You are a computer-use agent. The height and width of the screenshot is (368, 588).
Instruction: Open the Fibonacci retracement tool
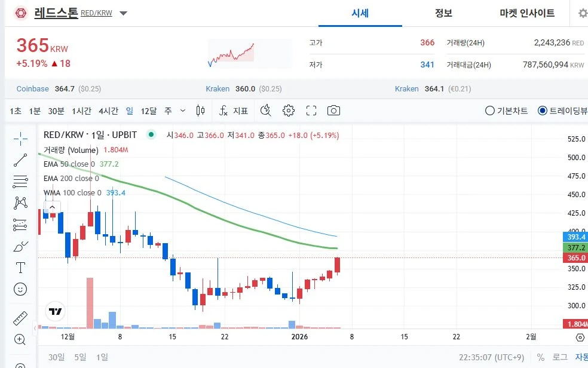click(20, 182)
